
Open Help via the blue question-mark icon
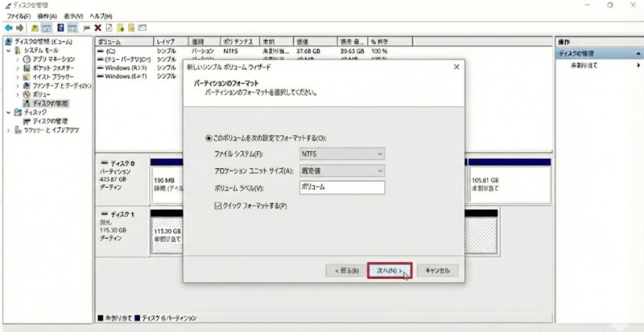pos(61,28)
